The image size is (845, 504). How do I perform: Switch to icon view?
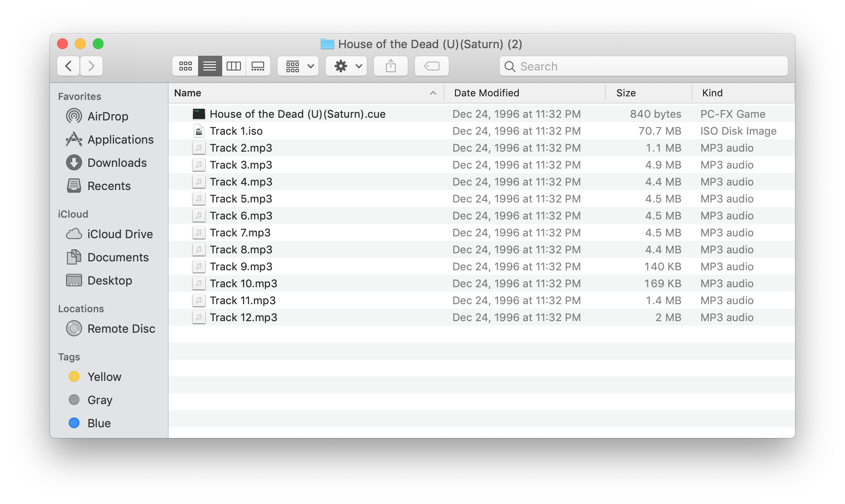(185, 66)
